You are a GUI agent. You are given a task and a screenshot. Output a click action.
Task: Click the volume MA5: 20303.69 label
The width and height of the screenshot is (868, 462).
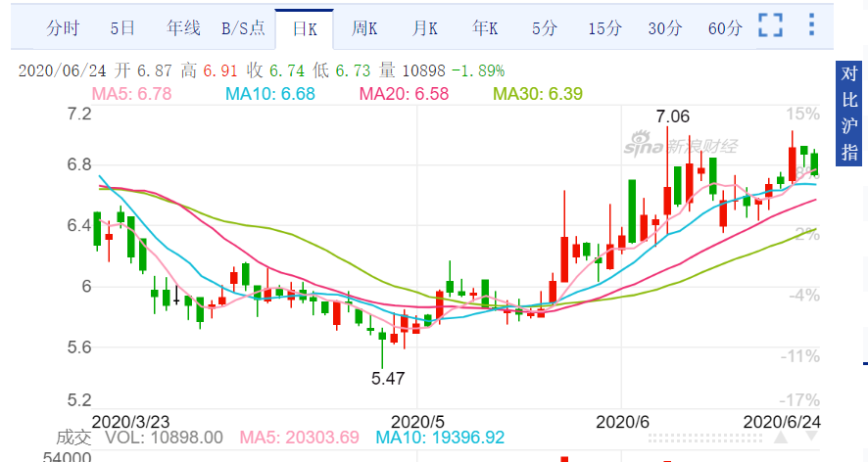300,438
